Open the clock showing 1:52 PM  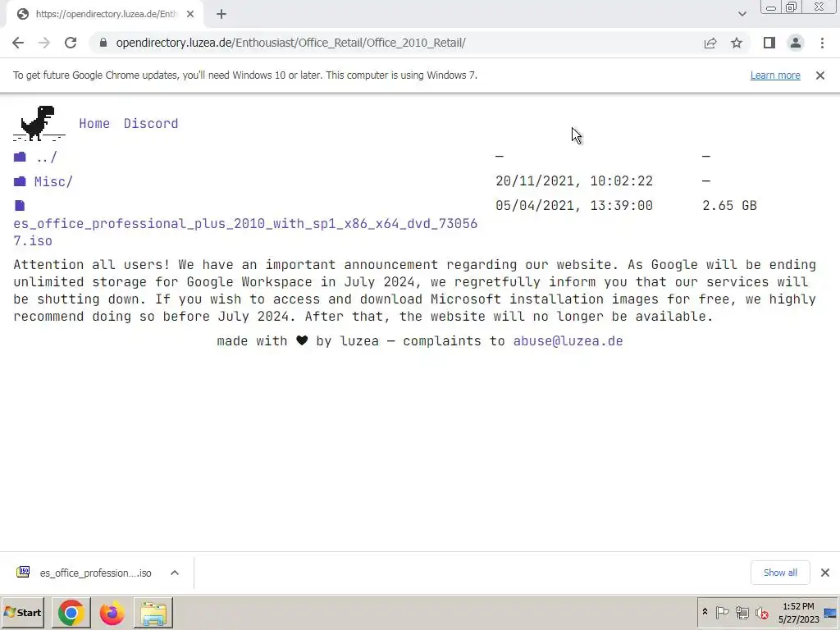tap(798, 613)
